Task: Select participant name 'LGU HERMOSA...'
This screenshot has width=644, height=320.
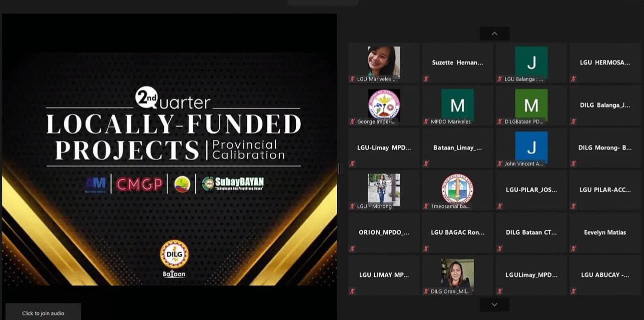Action: [605, 62]
